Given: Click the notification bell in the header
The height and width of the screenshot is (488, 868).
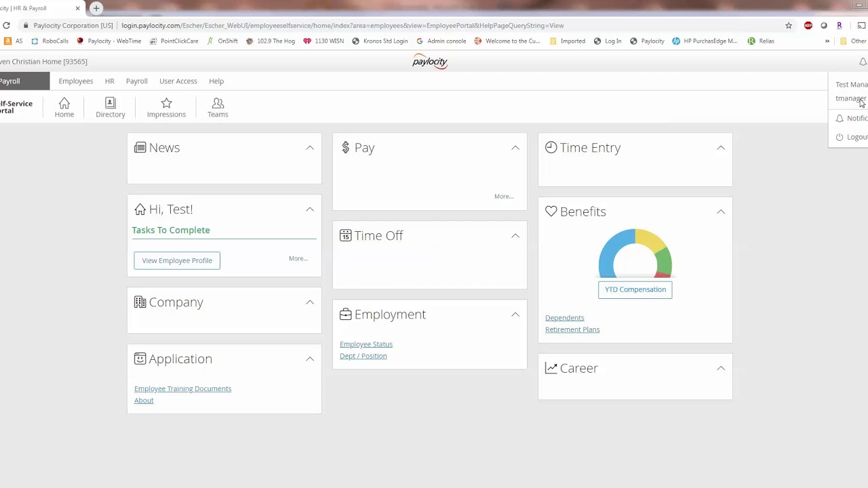Looking at the screenshot, I should click(x=863, y=62).
